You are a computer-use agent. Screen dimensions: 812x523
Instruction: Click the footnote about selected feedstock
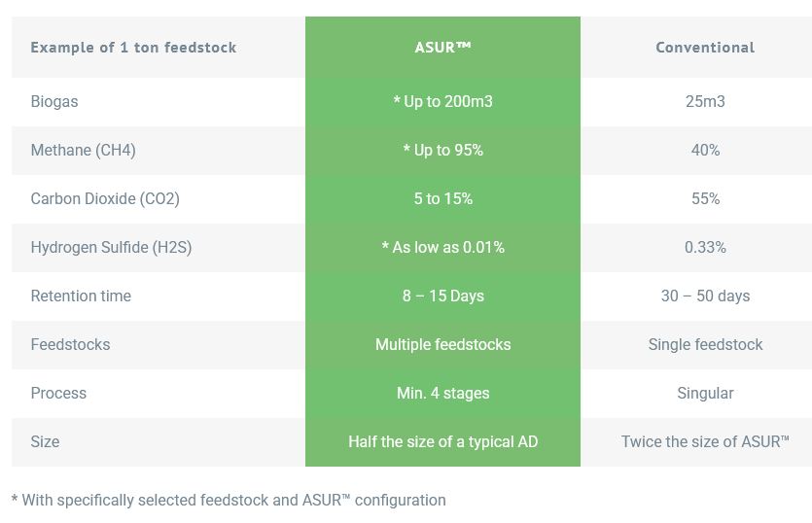[229, 500]
